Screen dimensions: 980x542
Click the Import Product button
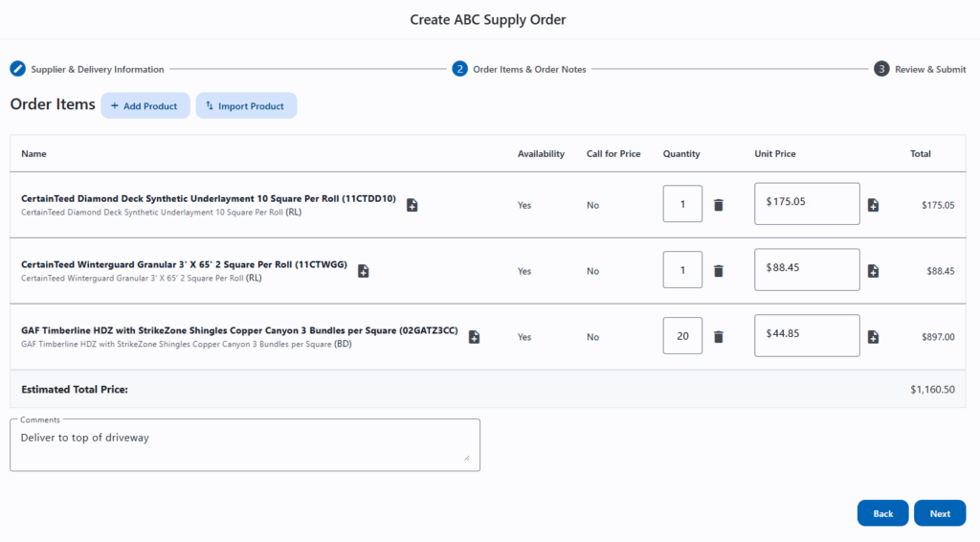tap(246, 106)
